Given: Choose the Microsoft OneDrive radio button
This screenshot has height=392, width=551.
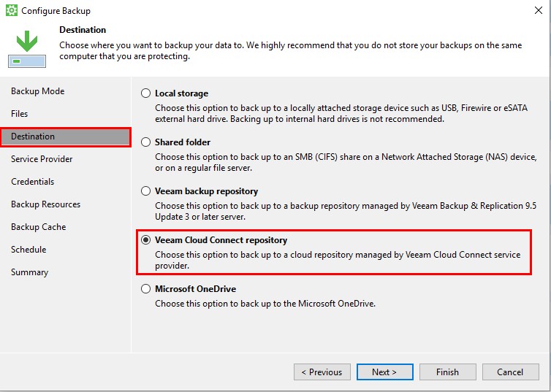Looking at the screenshot, I should (146, 289).
